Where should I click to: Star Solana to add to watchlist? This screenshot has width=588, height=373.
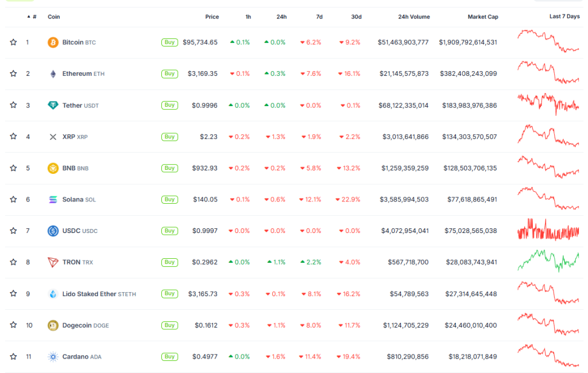point(13,199)
